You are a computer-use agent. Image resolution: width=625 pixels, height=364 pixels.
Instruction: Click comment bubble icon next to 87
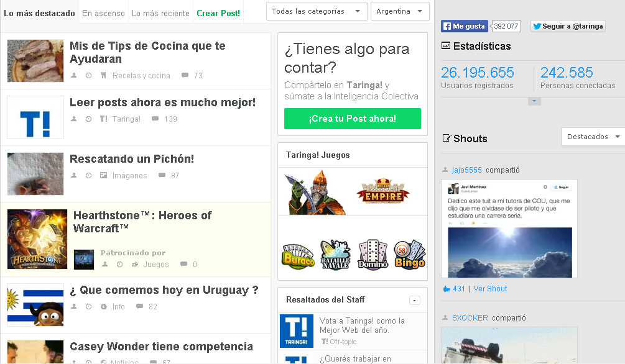(162, 175)
